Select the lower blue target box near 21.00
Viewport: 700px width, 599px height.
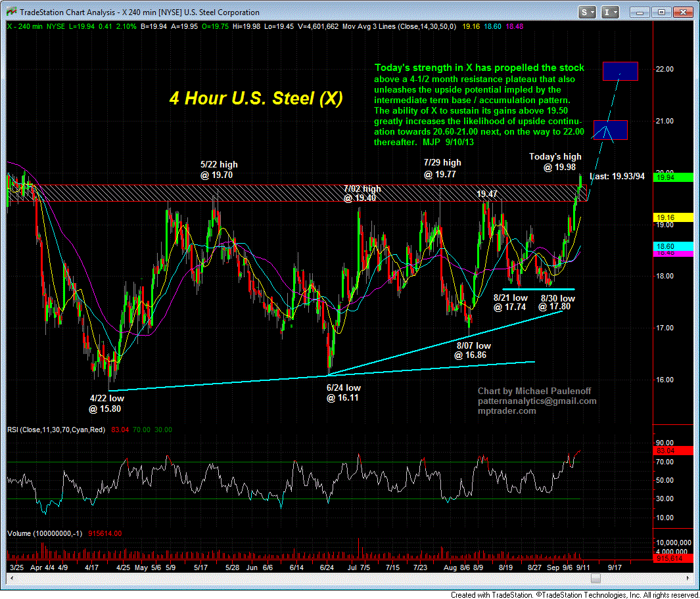click(x=610, y=130)
